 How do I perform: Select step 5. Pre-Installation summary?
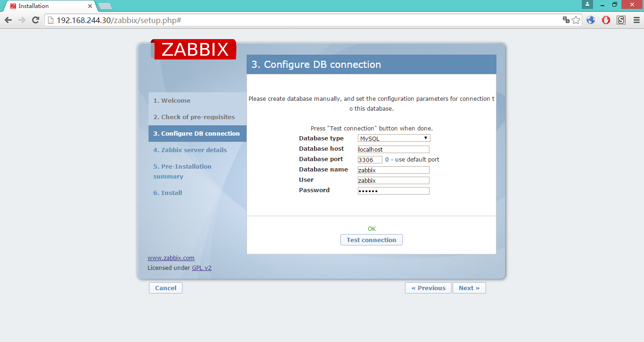click(x=182, y=171)
